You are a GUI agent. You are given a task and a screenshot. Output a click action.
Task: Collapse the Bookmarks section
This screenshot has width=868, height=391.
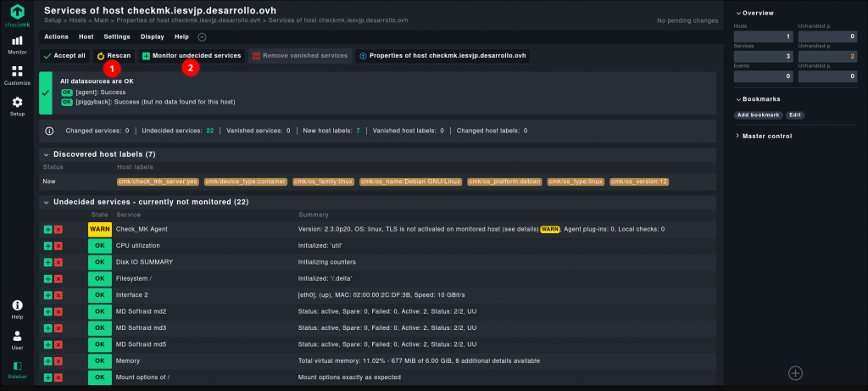(x=760, y=99)
